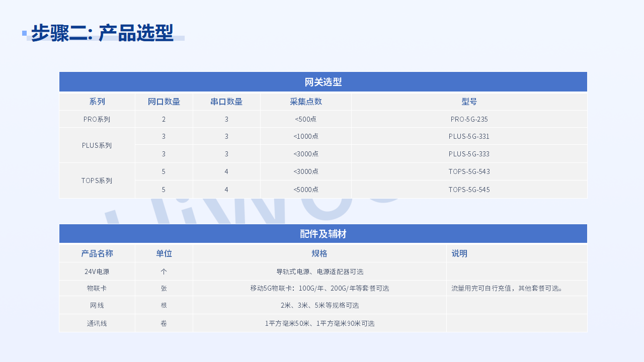Image resolution: width=644 pixels, height=362 pixels.
Task: Select the 网关选型 table header
Action: 323,82
